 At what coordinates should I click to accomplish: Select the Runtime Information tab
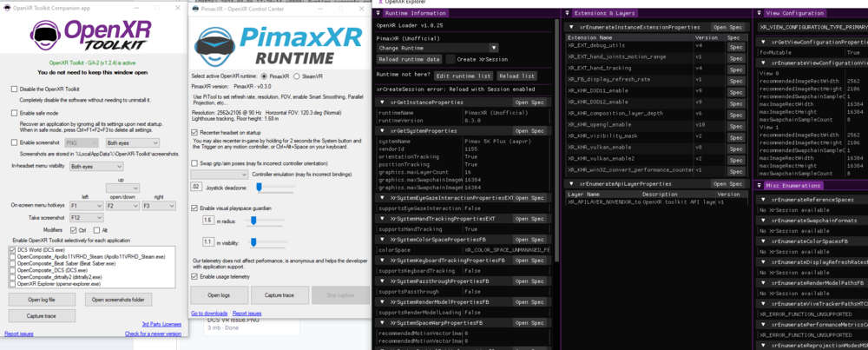(415, 13)
